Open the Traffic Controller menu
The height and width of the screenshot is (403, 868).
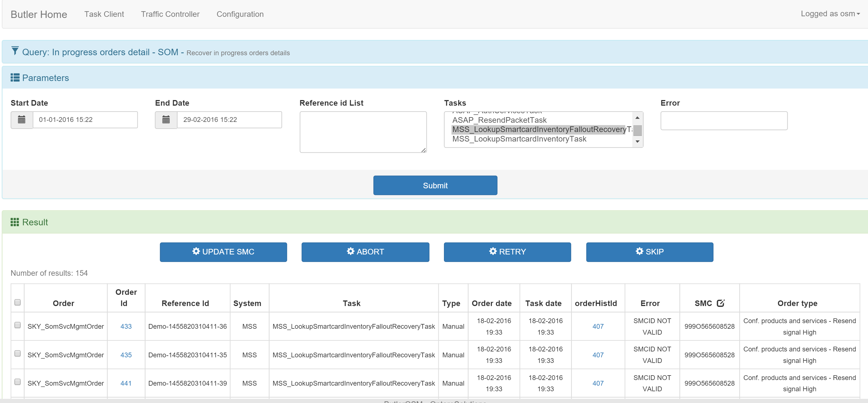click(170, 14)
